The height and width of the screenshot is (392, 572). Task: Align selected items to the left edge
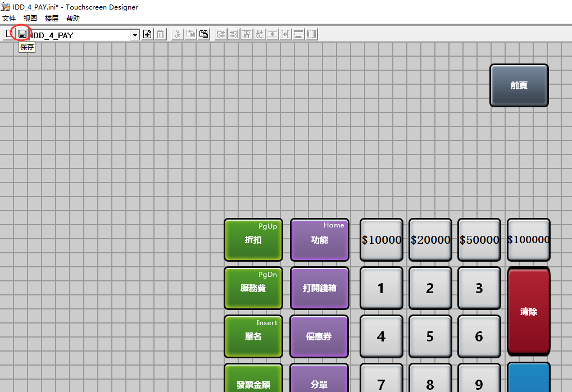click(221, 34)
